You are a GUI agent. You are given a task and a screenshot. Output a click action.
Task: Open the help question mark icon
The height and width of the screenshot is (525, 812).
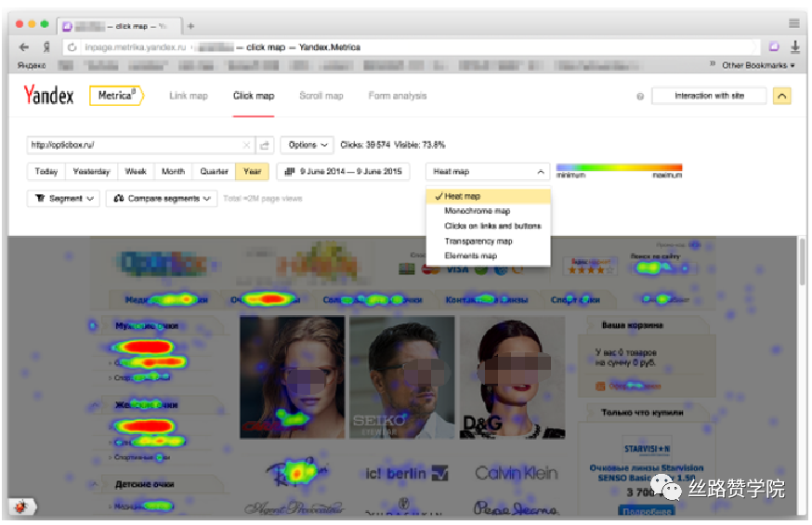coord(640,97)
